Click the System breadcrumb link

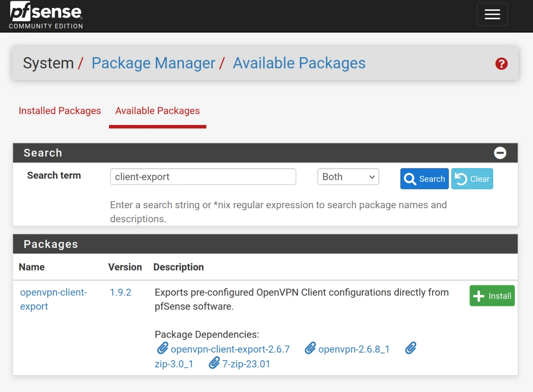coord(48,63)
